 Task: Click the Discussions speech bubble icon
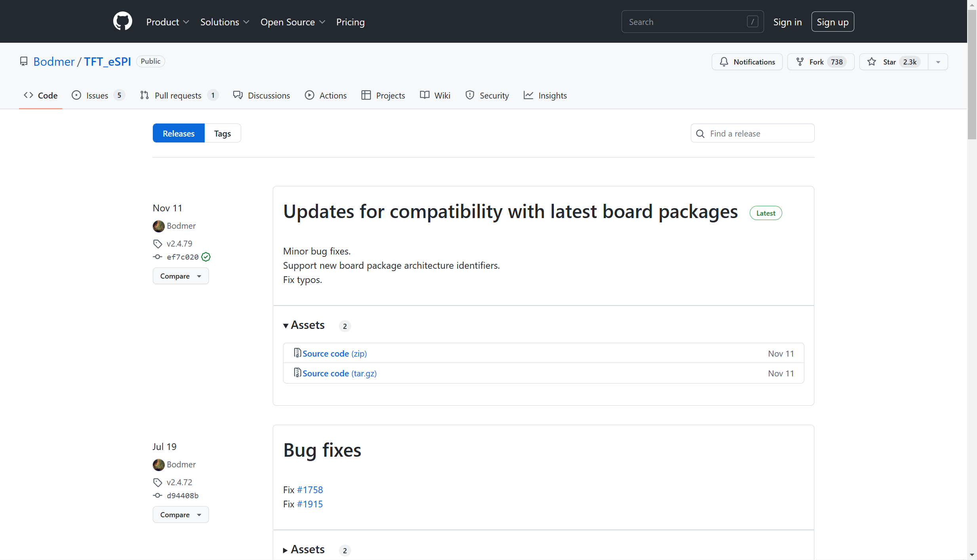pos(238,95)
